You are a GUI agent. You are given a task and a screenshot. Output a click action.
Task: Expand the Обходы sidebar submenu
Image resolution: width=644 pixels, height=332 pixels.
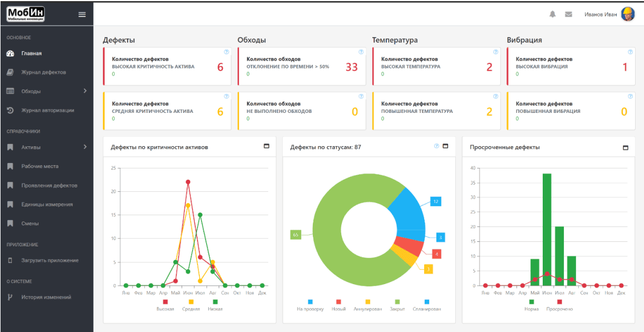click(85, 91)
